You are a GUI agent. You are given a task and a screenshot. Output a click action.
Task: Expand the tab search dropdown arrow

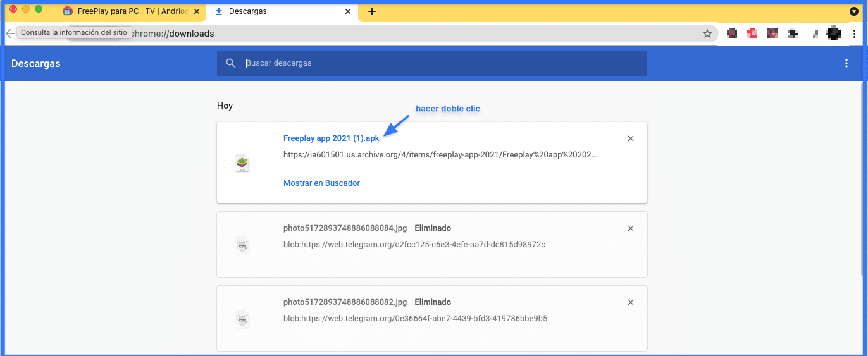[x=853, y=11]
